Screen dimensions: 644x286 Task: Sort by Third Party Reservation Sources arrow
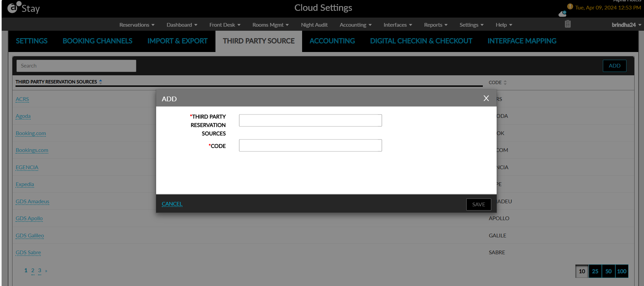tap(100, 82)
